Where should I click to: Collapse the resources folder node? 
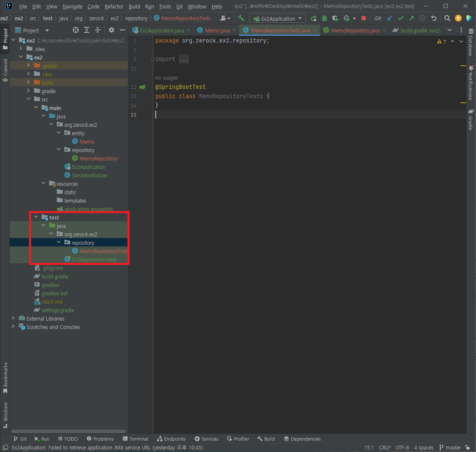click(x=43, y=183)
